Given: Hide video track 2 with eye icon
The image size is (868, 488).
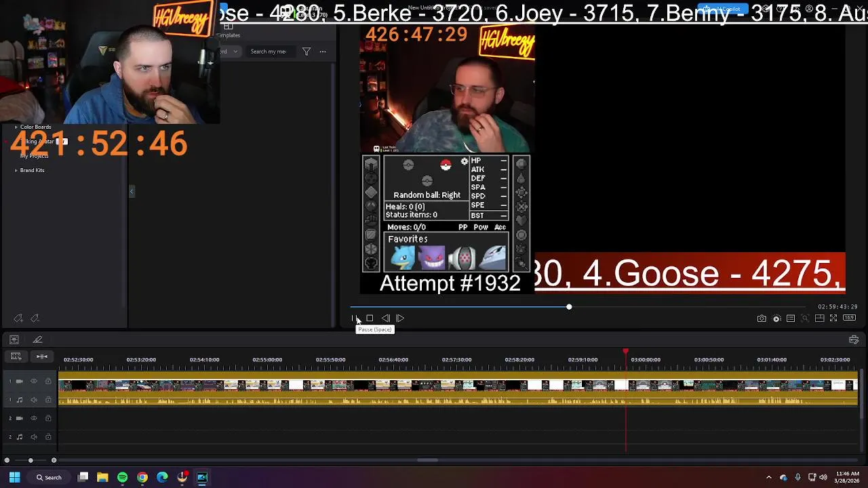Looking at the screenshot, I should (34, 419).
